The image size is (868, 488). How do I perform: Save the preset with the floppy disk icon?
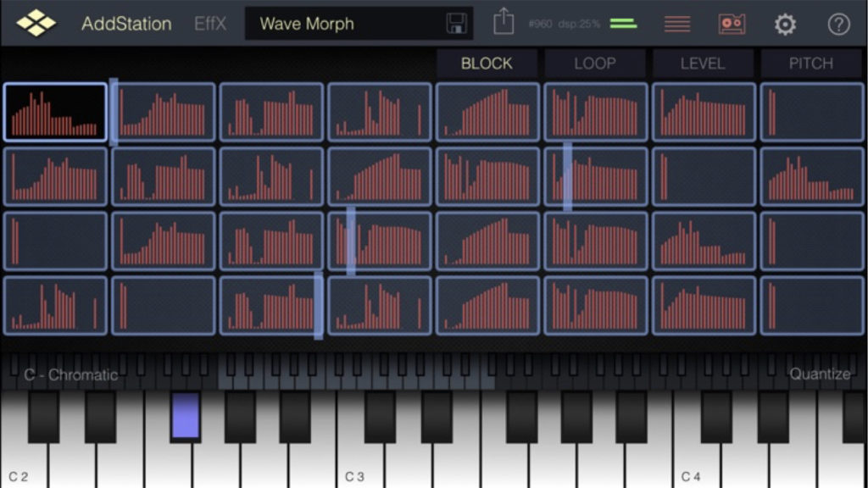tap(456, 24)
